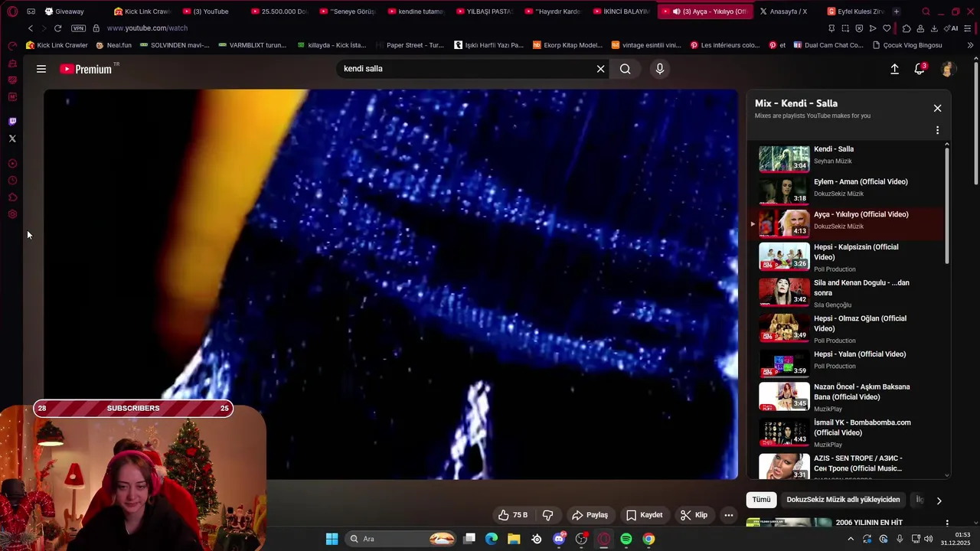
Task: Open Windows Start menu
Action: (x=332, y=539)
